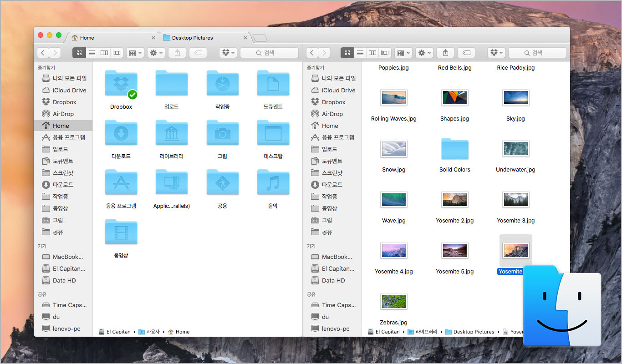Switch to the Desktop Pictures tab
Screen dimensions: 622x364
pos(205,38)
